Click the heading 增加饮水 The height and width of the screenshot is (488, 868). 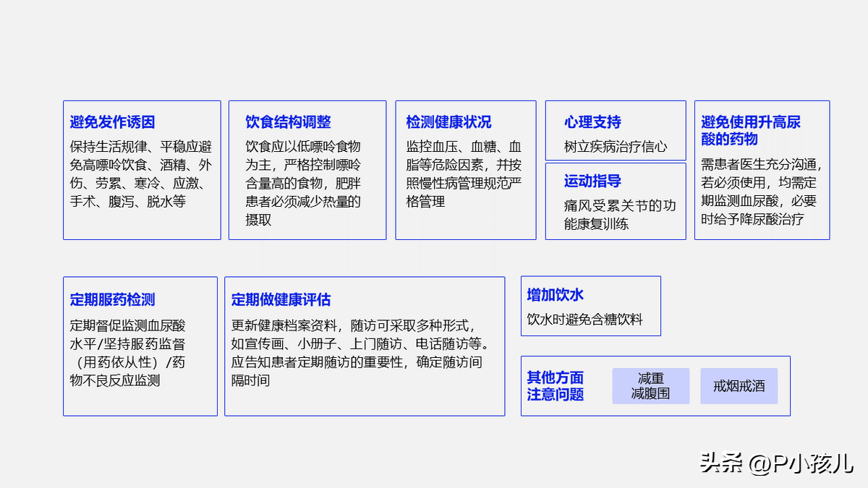click(x=556, y=295)
